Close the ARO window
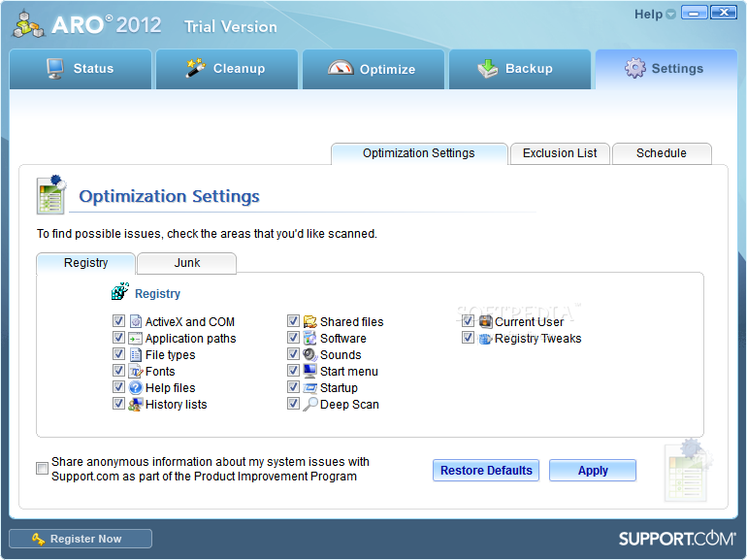Screen dimensions: 747x560 click(724, 13)
